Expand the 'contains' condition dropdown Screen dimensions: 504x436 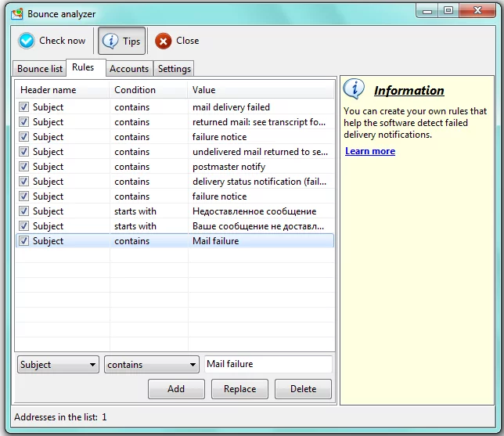click(x=152, y=365)
